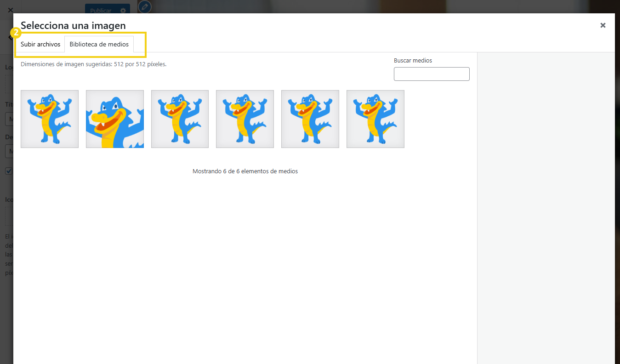Click the blue pencil edit icon
This screenshot has width=620, height=364.
point(144,7)
